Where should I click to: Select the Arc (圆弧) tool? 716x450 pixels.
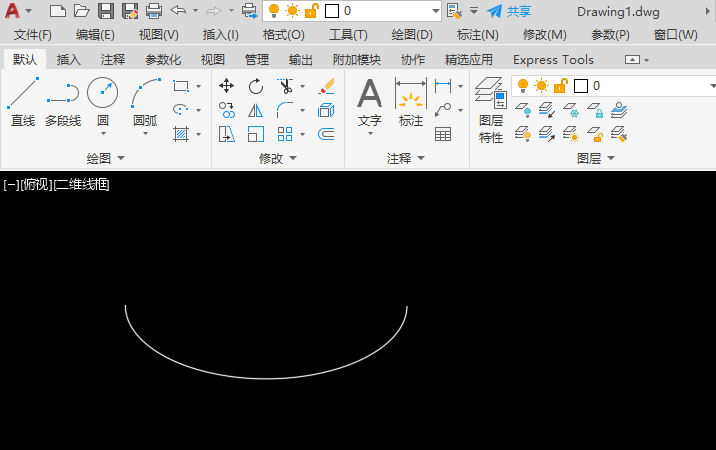tap(146, 101)
